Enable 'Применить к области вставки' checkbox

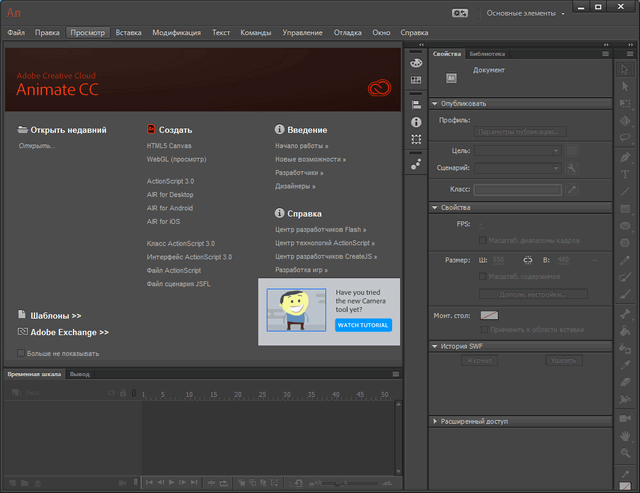(x=482, y=328)
